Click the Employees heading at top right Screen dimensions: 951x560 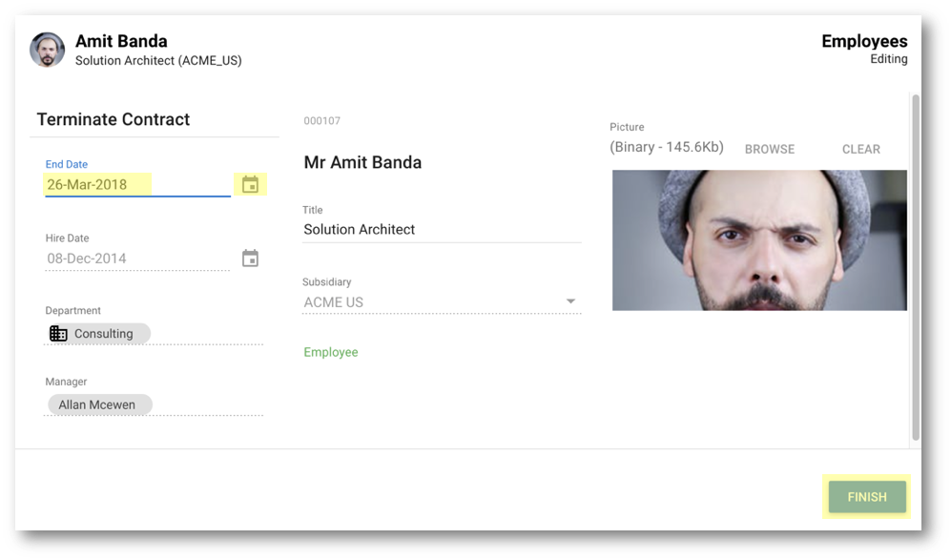tap(864, 41)
